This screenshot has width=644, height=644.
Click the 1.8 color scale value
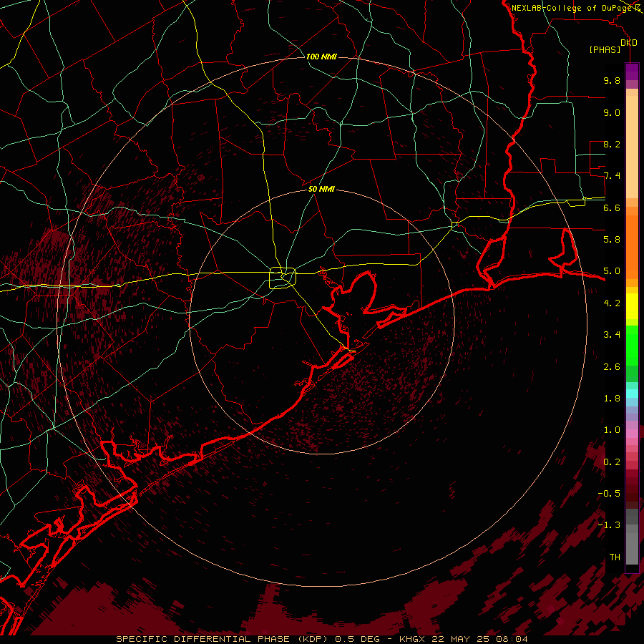(x=612, y=399)
